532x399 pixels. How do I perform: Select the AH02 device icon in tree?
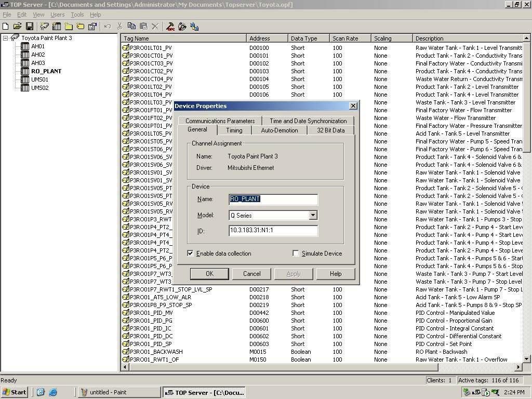pos(25,54)
